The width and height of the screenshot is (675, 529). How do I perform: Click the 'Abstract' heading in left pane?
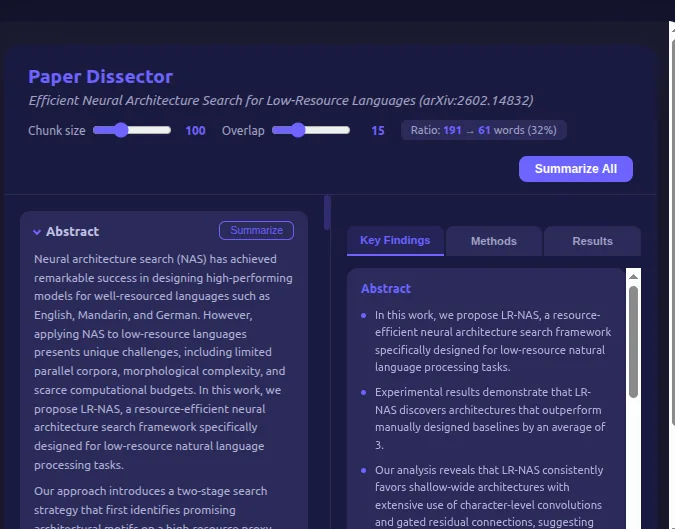pos(72,232)
